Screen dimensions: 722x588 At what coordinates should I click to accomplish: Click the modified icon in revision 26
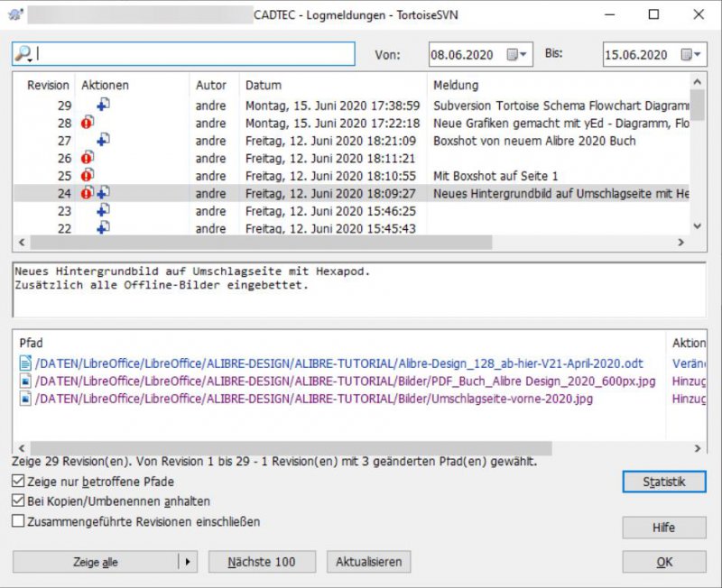pyautogui.click(x=88, y=158)
